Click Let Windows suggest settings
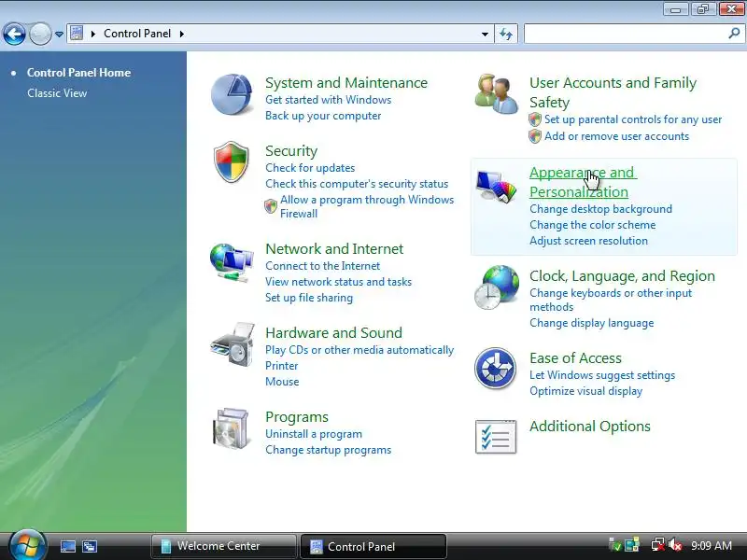Screen dimensions: 747x560 click(x=602, y=375)
